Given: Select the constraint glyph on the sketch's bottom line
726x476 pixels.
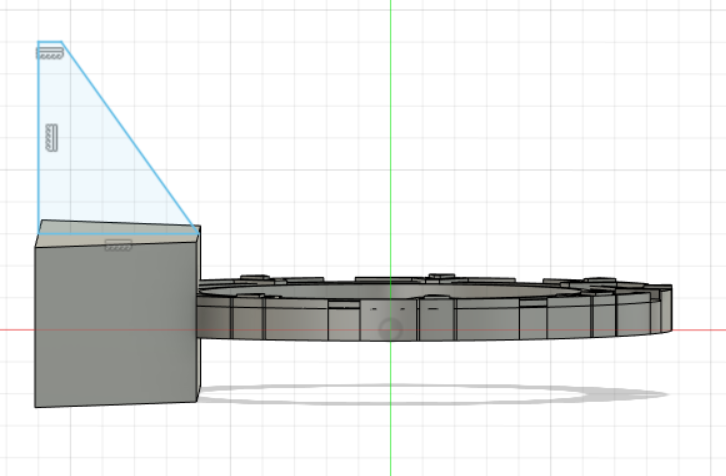Looking at the screenshot, I should (x=119, y=245).
